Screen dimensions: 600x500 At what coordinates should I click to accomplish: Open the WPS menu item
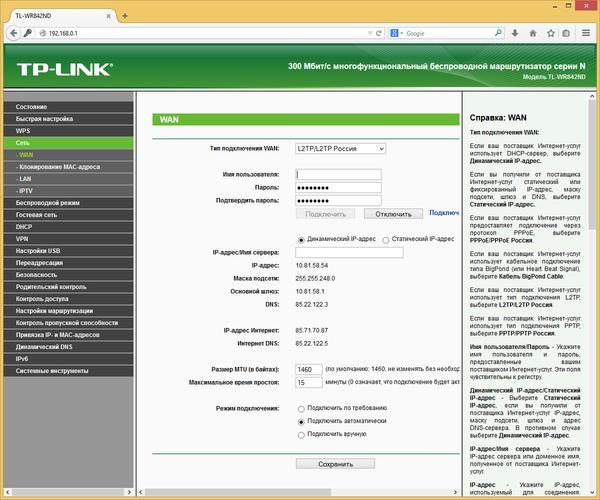[x=69, y=131]
